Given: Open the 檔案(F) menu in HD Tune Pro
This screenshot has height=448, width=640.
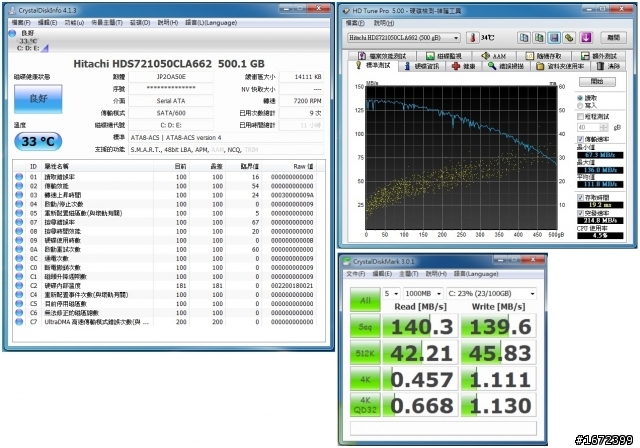Looking at the screenshot, I should (x=355, y=23).
